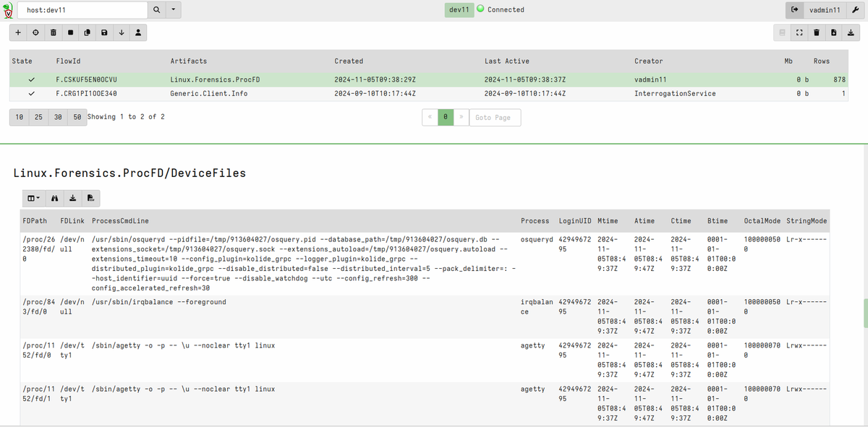Click the host:dev11 search input field

tap(83, 10)
